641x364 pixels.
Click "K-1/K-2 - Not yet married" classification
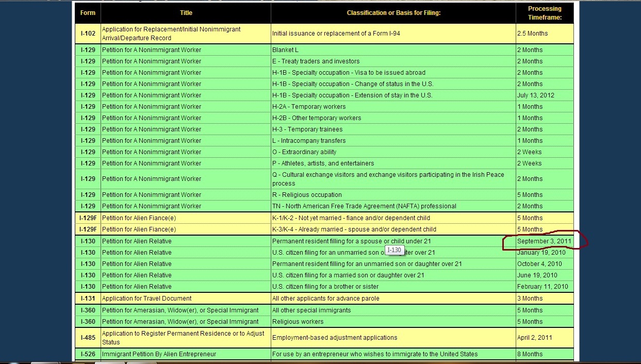coord(350,218)
